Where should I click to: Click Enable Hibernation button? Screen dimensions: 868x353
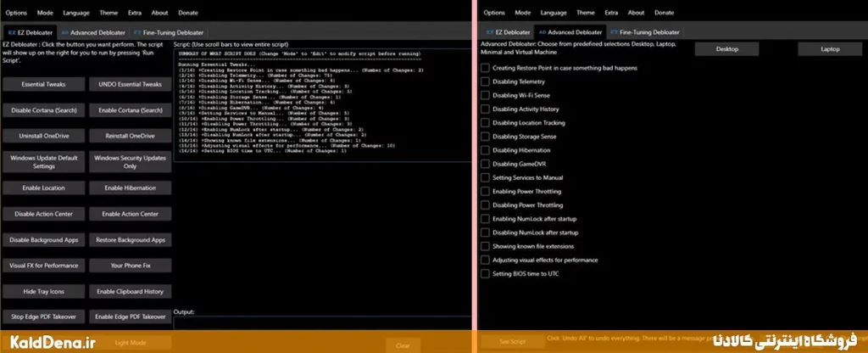coord(130,188)
